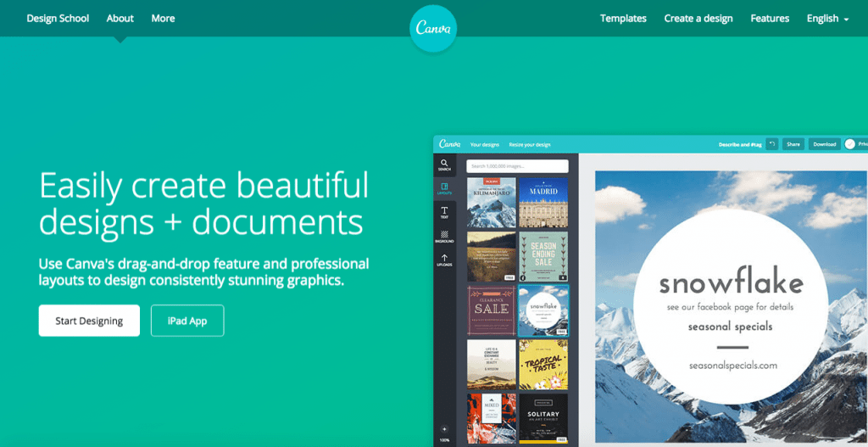Select the Kilimanjaro layout thumbnail
Image resolution: width=868 pixels, height=447 pixels.
coord(492,202)
